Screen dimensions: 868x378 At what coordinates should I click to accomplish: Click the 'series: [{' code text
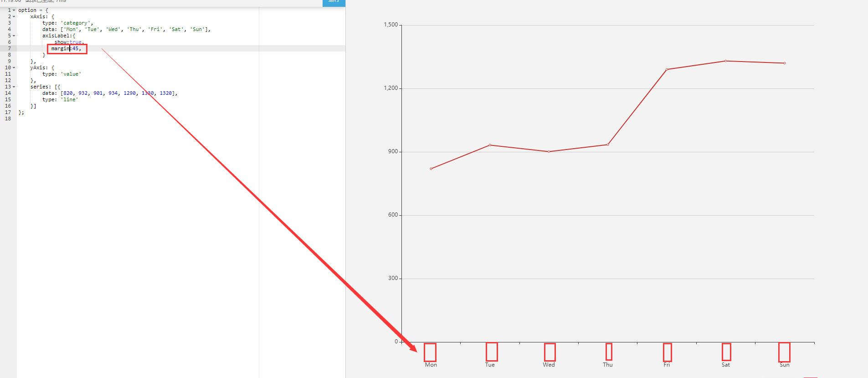click(x=45, y=87)
